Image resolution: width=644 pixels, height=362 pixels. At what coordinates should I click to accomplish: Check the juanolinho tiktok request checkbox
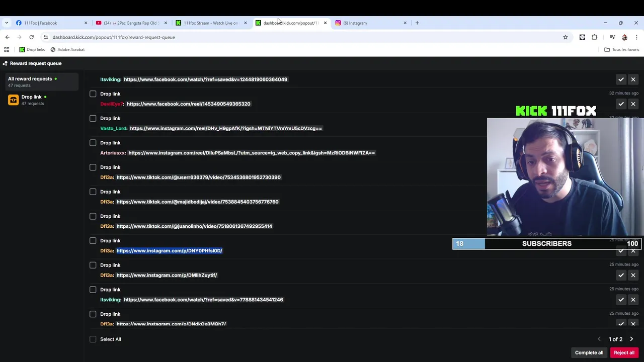[x=93, y=216]
